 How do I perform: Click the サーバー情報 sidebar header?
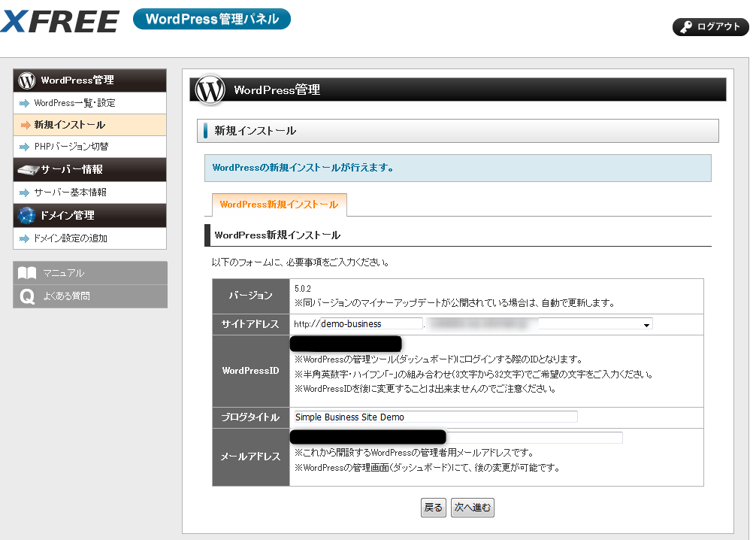(89, 169)
